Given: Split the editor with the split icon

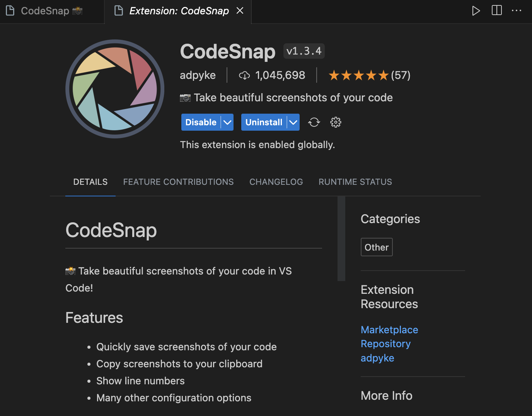Looking at the screenshot, I should (497, 10).
